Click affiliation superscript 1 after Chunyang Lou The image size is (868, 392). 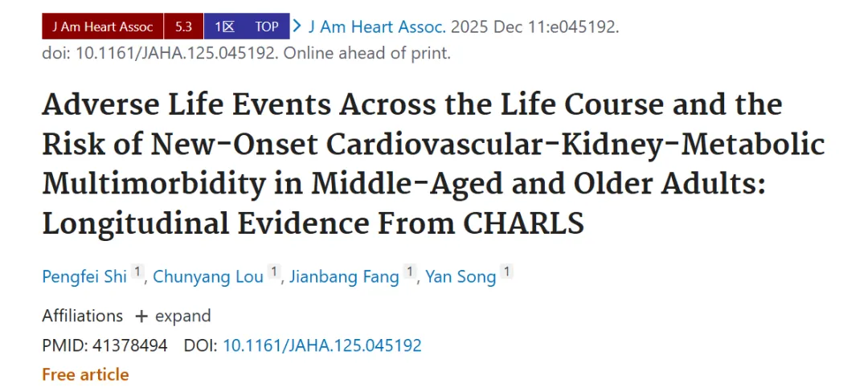(273, 272)
